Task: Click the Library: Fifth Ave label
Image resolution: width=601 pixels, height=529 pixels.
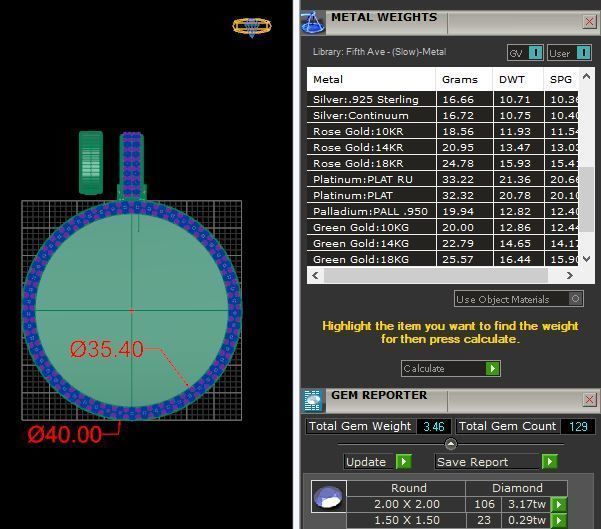Action: (x=379, y=52)
